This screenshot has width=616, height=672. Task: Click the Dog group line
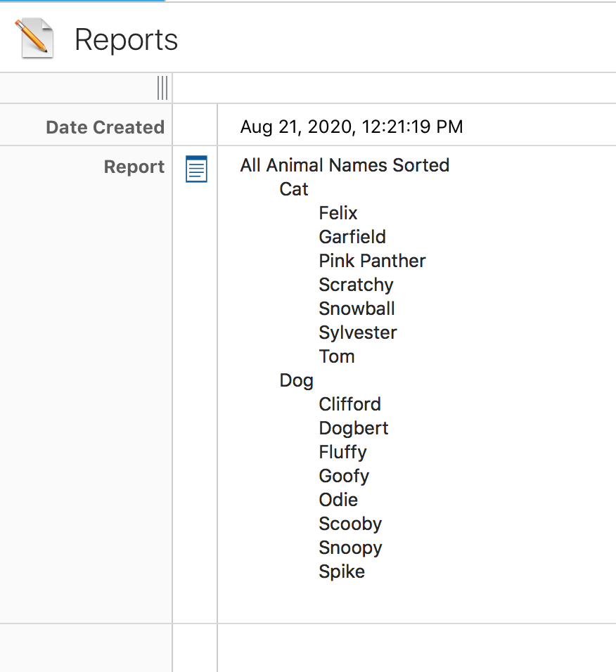[296, 380]
